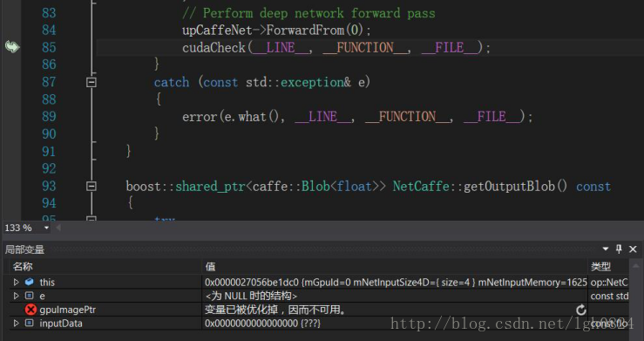The image size is (644, 341).
Task: Open the 133 % zoom dropdown
Action: [x=46, y=228]
